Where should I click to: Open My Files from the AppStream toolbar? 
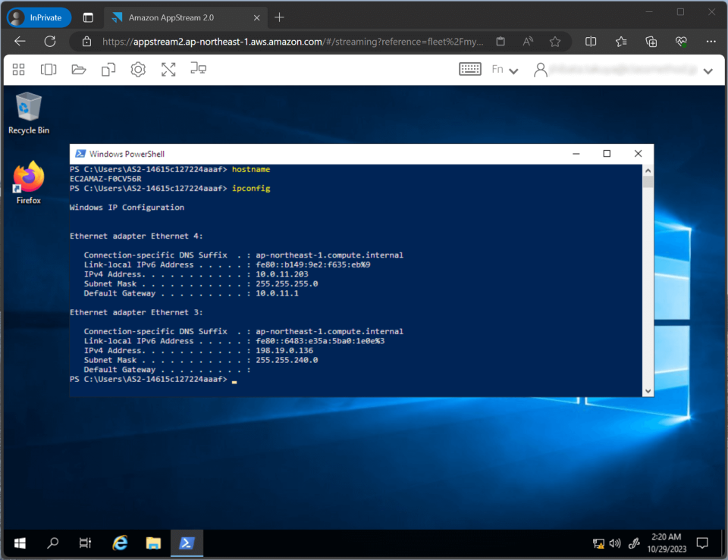tap(78, 69)
